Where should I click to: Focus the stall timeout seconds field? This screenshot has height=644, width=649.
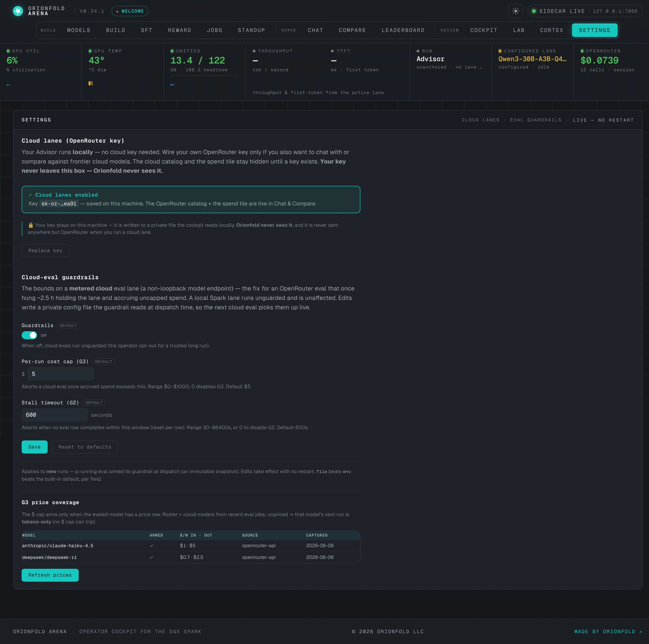[55, 415]
